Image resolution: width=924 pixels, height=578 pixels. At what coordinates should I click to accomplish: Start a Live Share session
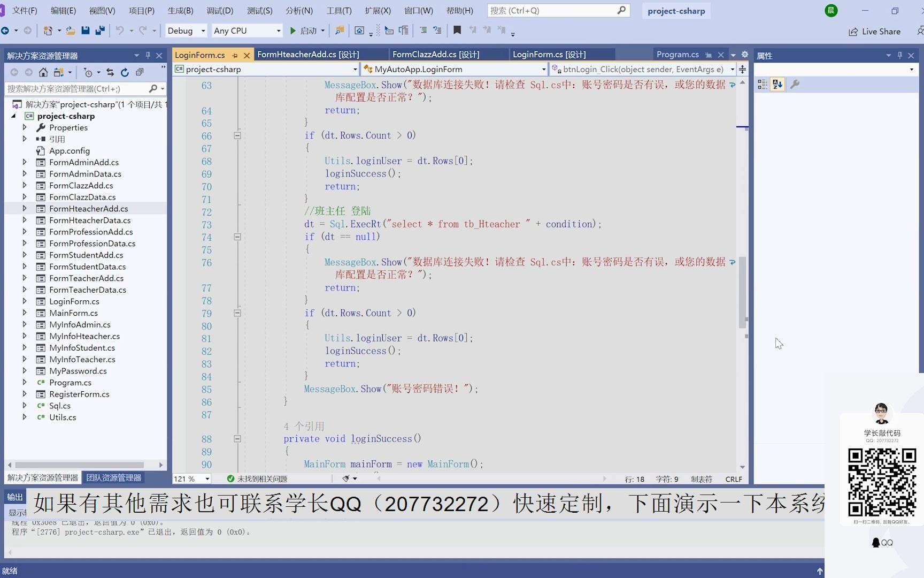click(x=874, y=31)
